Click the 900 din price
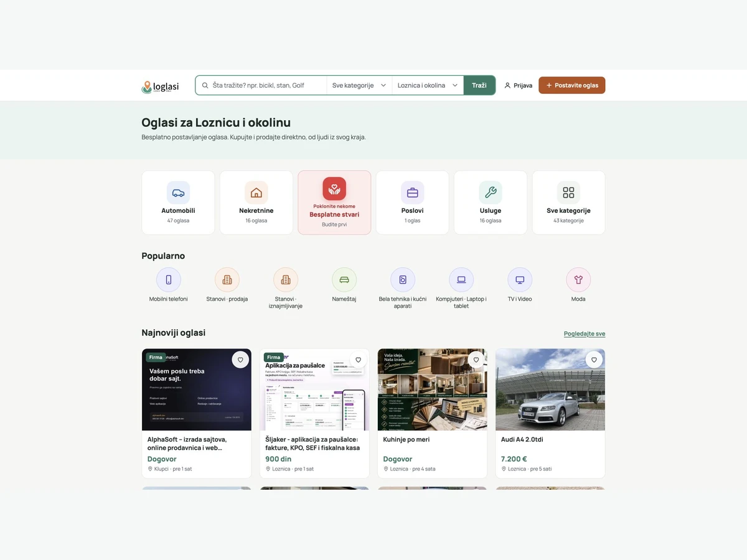Screen dimensions: 747x560 click(x=278, y=459)
